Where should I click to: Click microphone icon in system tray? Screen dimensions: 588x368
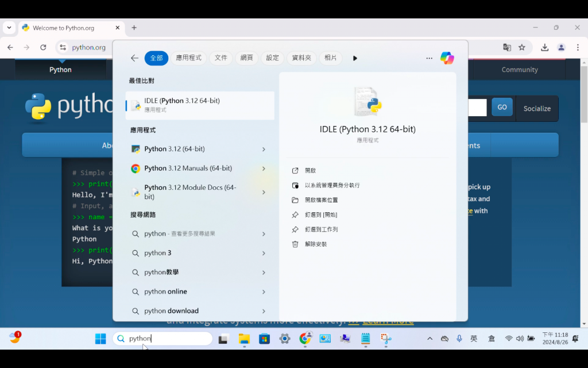pyautogui.click(x=459, y=339)
